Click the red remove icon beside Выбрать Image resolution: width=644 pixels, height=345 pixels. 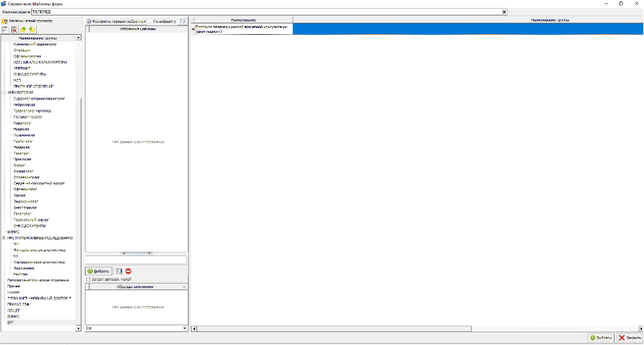[x=128, y=271]
